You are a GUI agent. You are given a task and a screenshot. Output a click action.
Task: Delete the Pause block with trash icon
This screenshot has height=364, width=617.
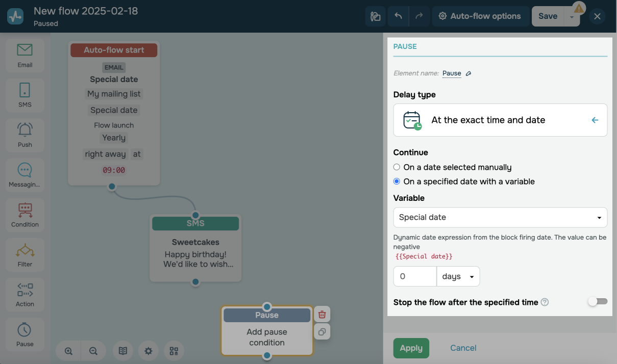(322, 314)
